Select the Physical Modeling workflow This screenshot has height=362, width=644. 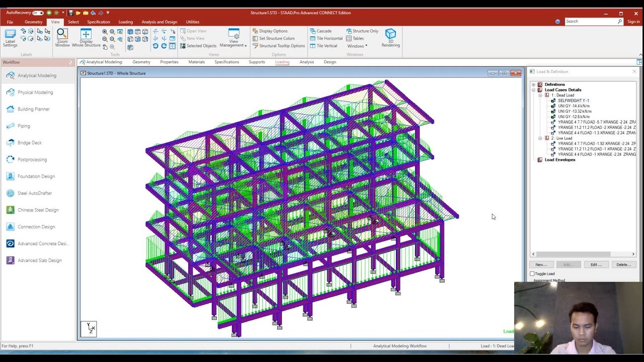click(38, 93)
